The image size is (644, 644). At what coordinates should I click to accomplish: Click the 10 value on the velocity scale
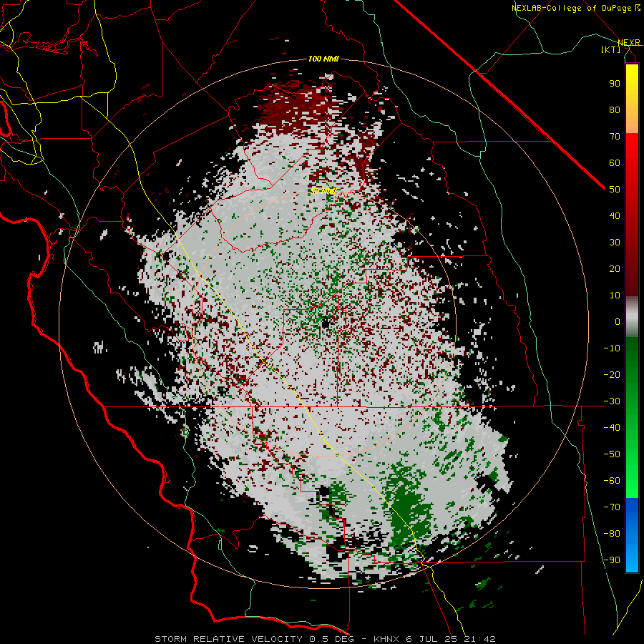point(615,296)
